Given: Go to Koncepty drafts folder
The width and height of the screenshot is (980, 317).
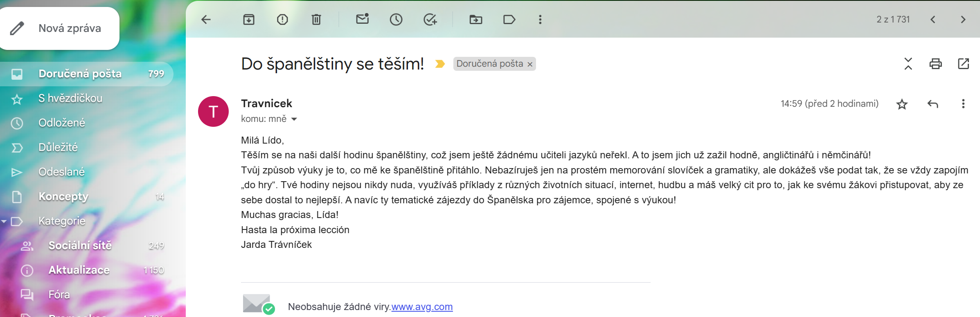Looking at the screenshot, I should pyautogui.click(x=63, y=197).
